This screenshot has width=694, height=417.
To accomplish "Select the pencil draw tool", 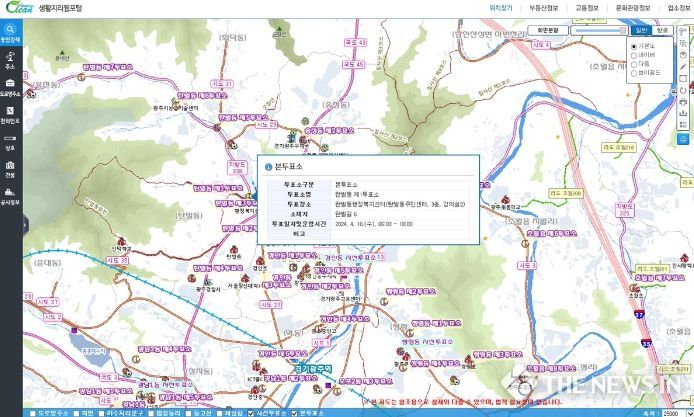I will (683, 67).
